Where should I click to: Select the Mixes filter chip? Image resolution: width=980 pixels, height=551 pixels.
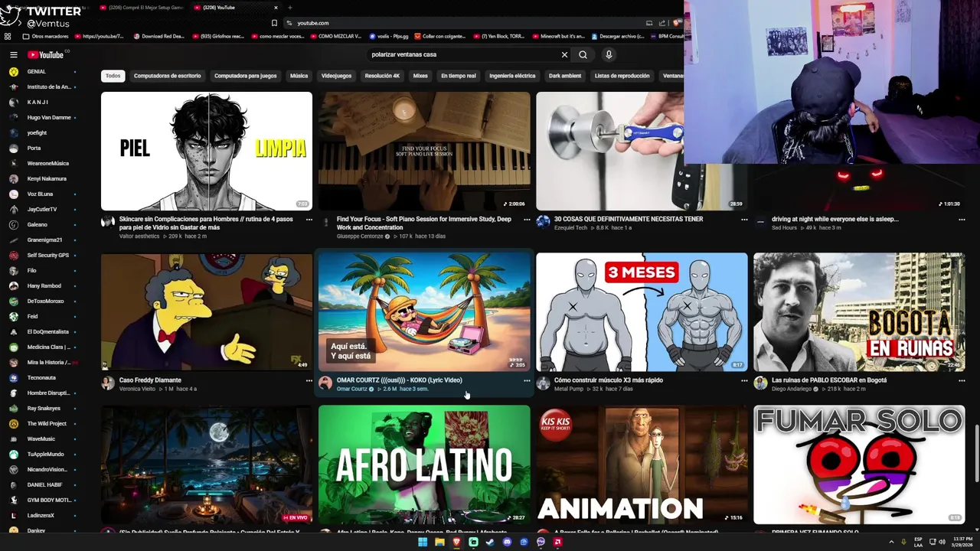pyautogui.click(x=420, y=76)
